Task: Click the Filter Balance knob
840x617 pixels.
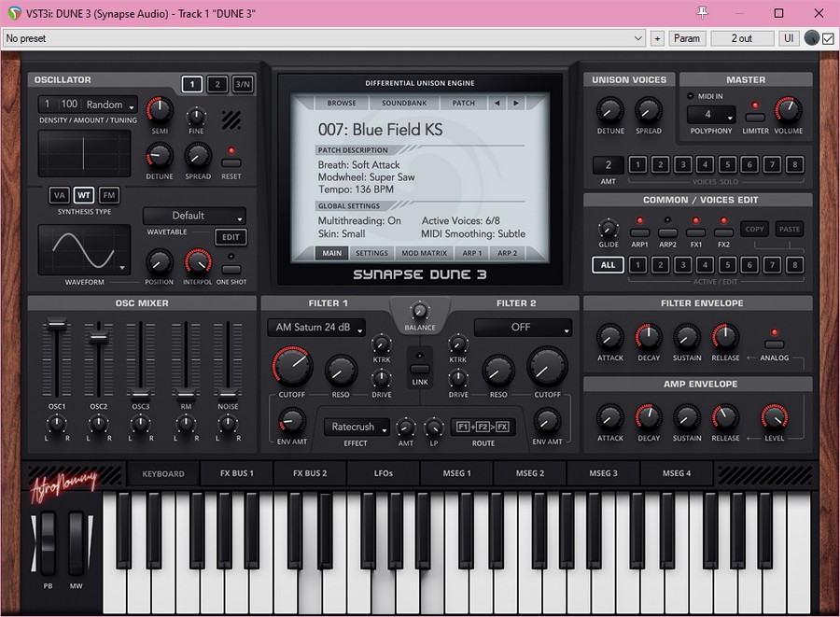Action: pos(419,311)
